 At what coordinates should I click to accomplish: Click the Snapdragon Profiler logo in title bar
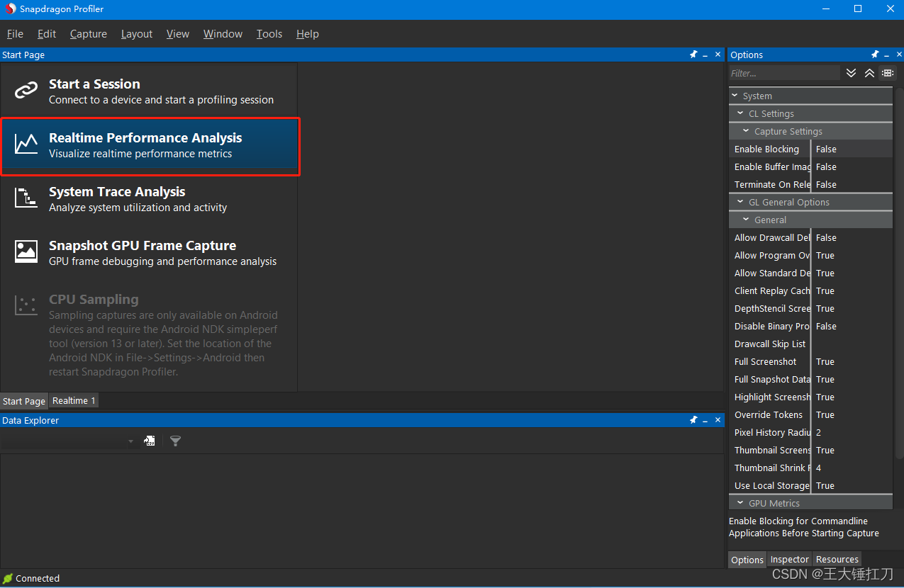click(10, 9)
